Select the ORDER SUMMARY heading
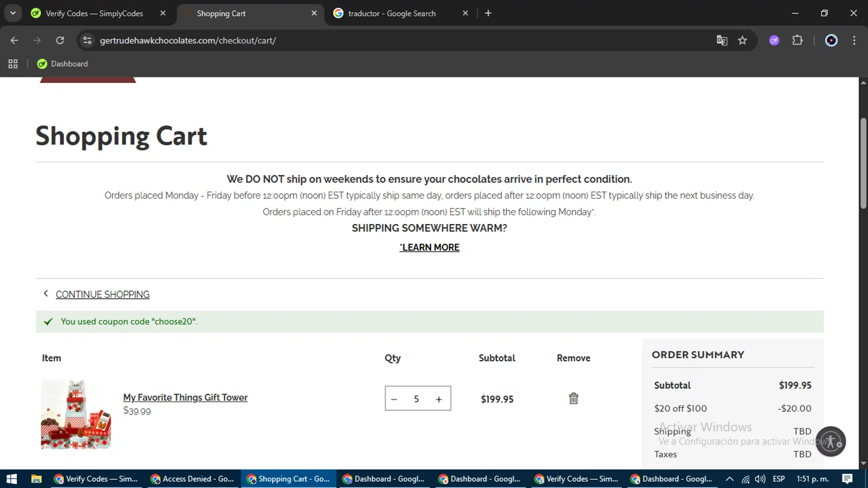Screen dimensions: 868x488 pyautogui.click(x=698, y=355)
